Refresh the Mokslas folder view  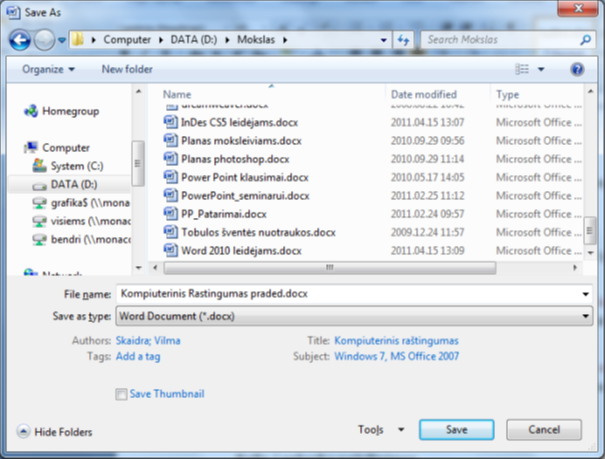pos(403,40)
